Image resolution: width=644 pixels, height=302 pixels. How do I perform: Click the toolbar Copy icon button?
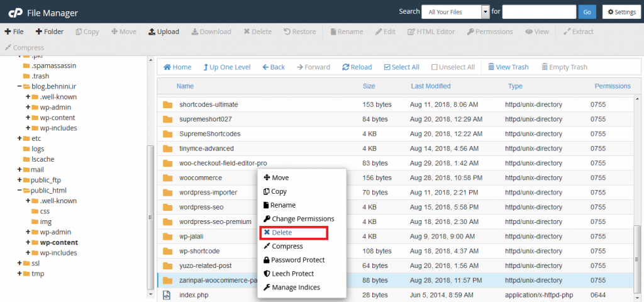pos(87,31)
